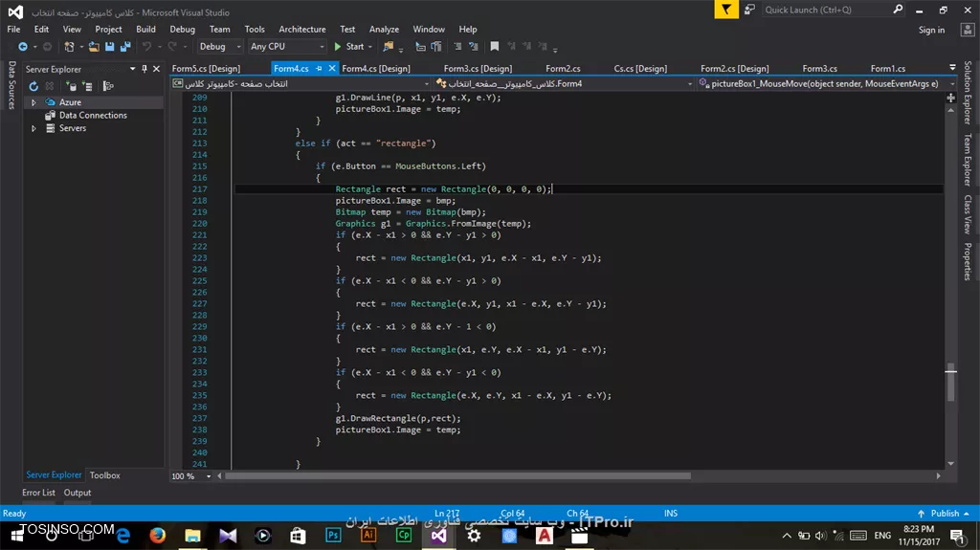
Task: Show the open documents tab overflow list
Action: click(952, 68)
